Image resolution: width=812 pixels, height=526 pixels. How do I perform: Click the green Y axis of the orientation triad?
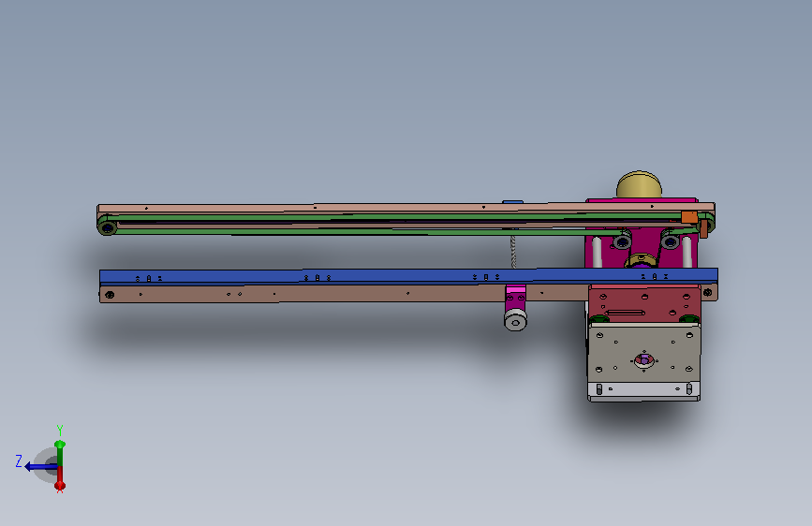click(60, 454)
